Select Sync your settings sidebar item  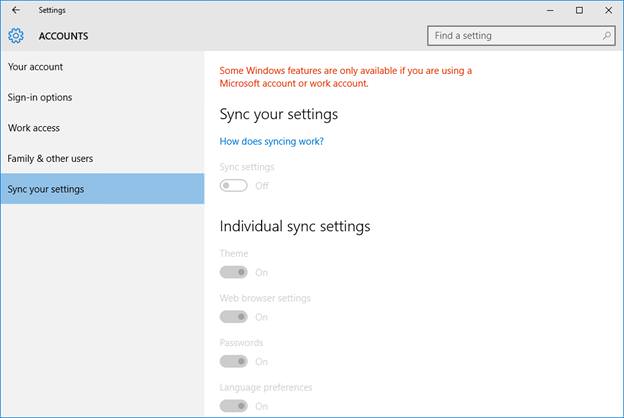tap(102, 189)
